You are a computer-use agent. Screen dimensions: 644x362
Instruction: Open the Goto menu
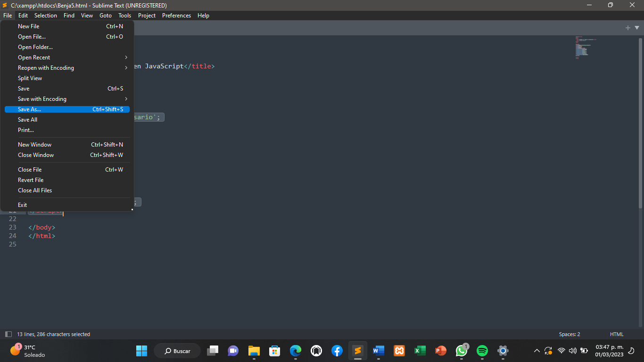click(106, 16)
